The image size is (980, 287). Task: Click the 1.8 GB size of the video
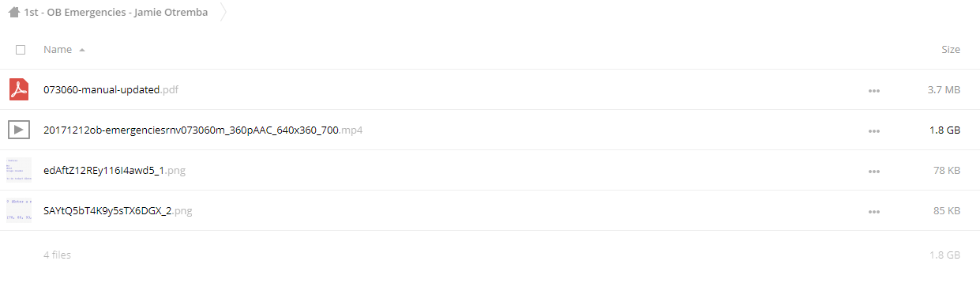tap(945, 130)
